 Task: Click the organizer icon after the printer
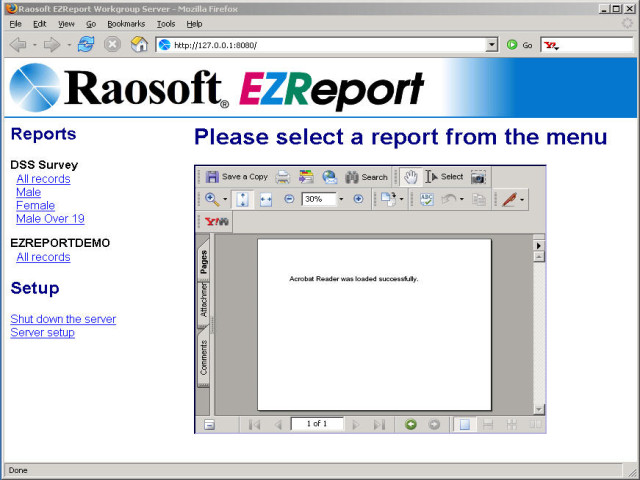(306, 177)
